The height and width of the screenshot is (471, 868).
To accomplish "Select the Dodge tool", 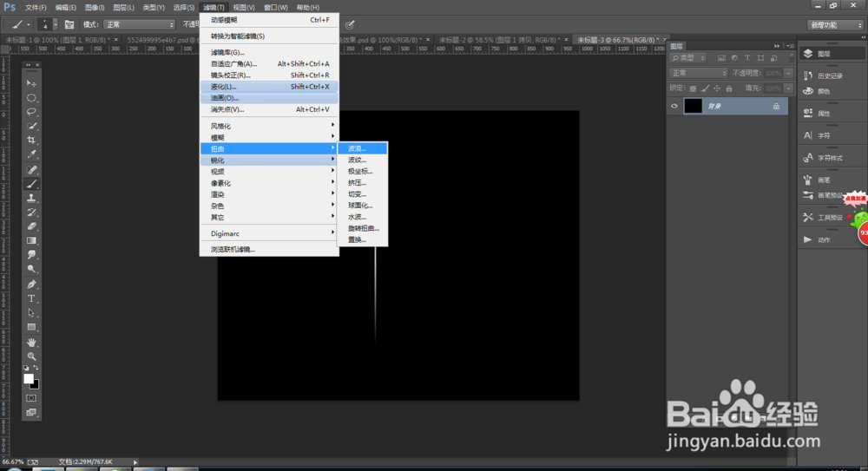I will click(31, 269).
